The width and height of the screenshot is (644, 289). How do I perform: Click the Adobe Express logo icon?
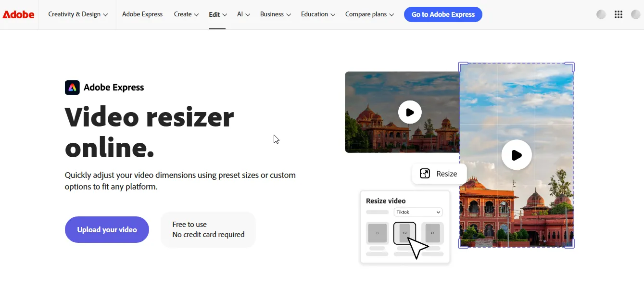pos(72,88)
